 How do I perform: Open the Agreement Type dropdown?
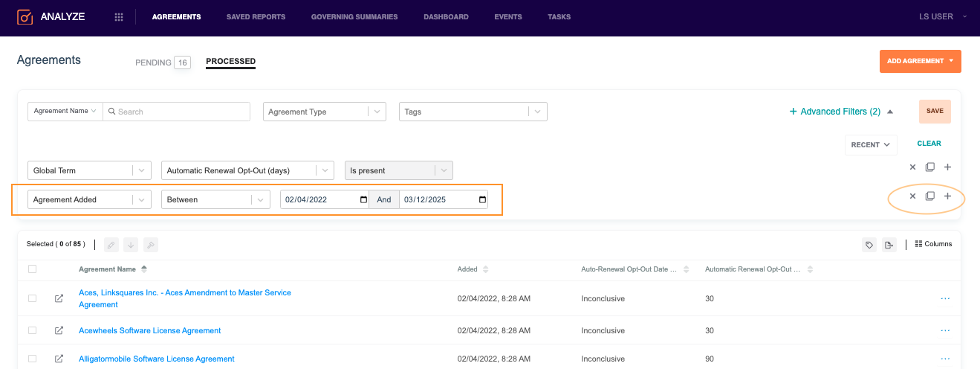325,112
